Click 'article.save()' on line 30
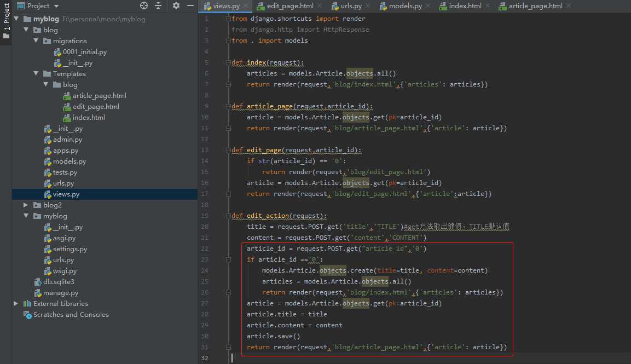Viewport: 631px width, 364px height. tap(273, 336)
